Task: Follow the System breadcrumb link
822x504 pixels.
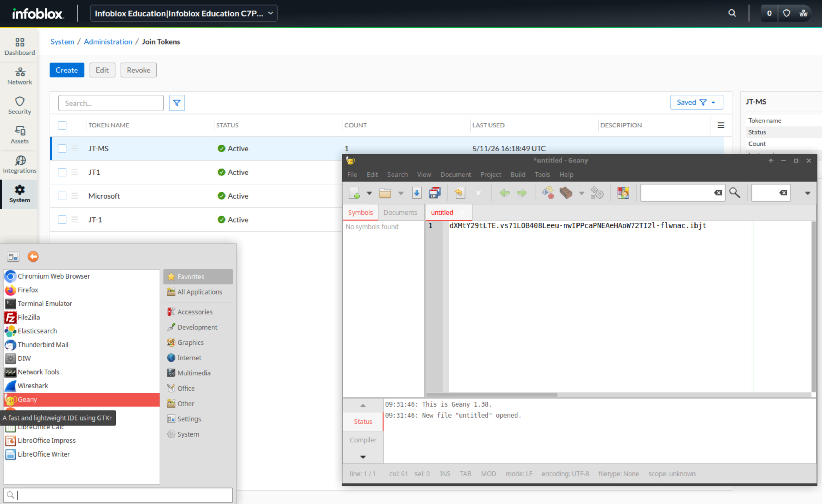Action: tap(62, 42)
